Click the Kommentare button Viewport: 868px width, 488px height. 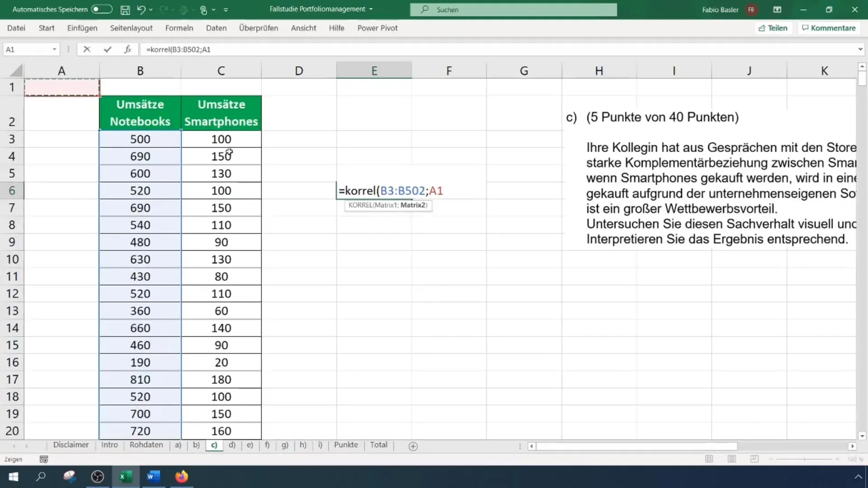coord(829,28)
